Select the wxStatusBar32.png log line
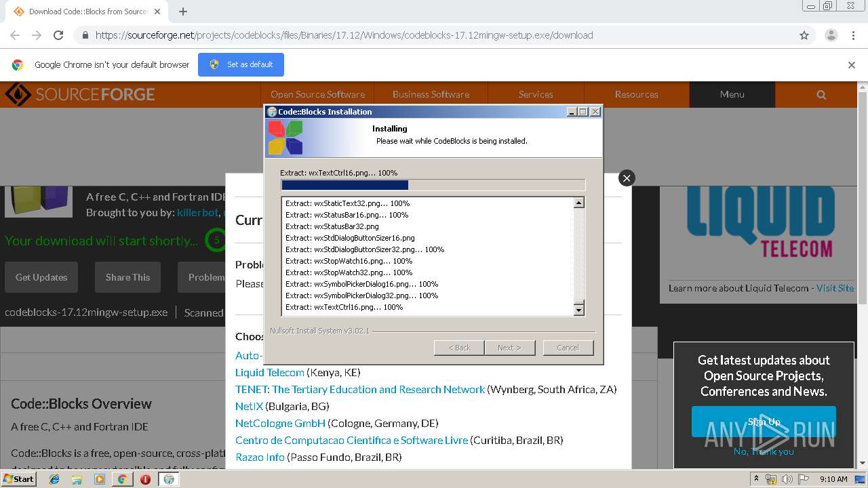868x488 pixels. (332, 226)
